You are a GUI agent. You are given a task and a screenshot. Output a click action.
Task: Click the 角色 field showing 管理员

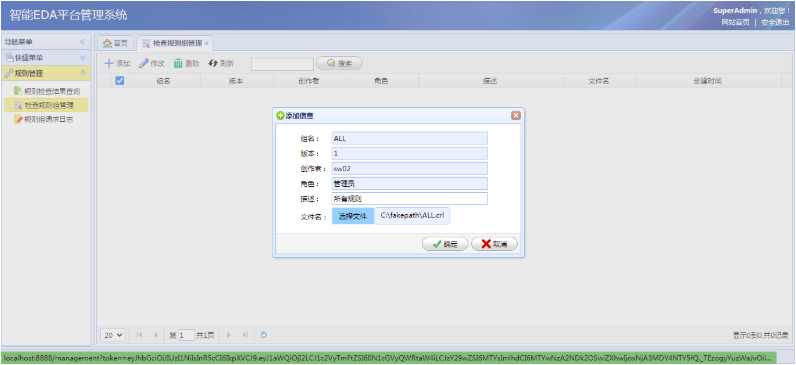pos(410,184)
